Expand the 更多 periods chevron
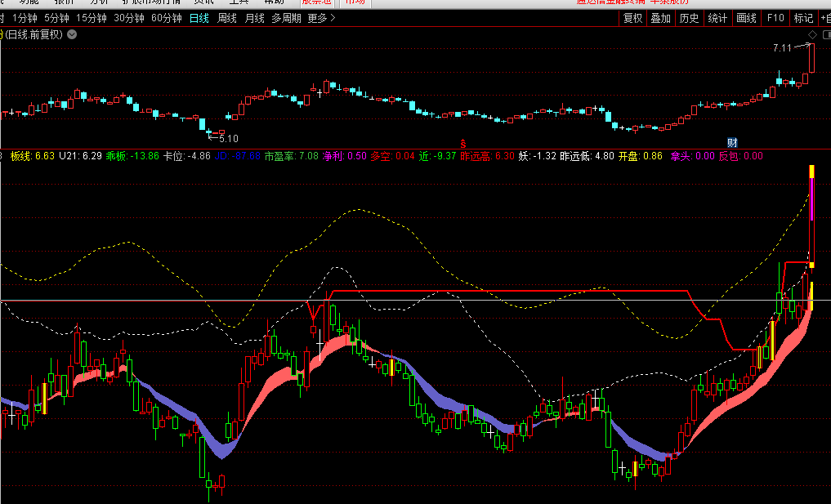Image resolution: width=831 pixels, height=504 pixels. [x=332, y=18]
